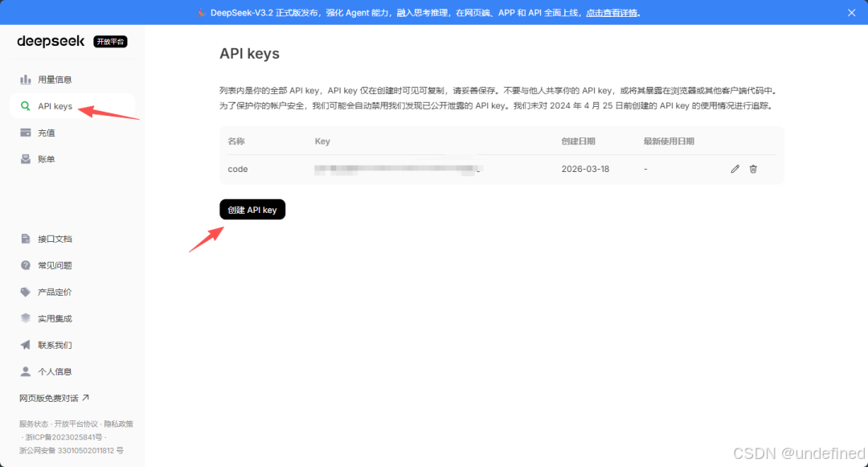
Task: Click the 充值 card icon
Action: pyautogui.click(x=26, y=133)
